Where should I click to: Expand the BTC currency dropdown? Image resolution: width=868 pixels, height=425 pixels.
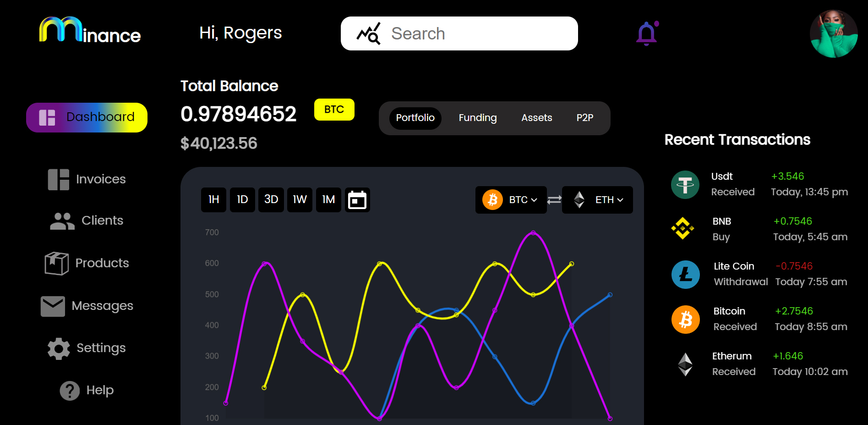(x=511, y=200)
